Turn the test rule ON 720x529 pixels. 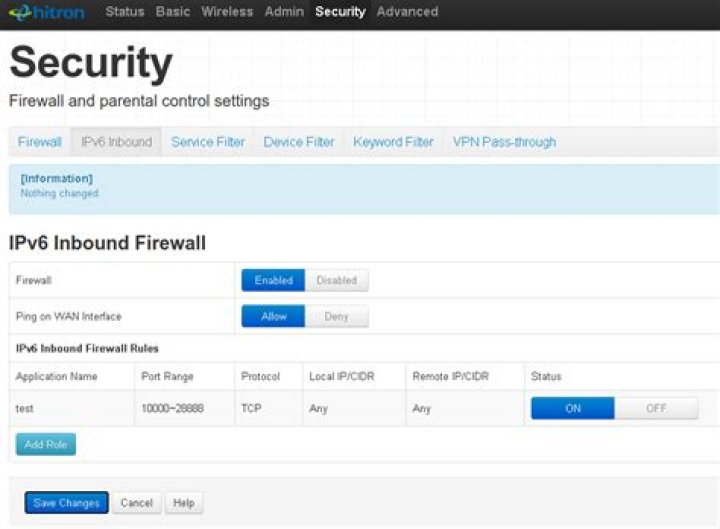[x=573, y=408]
